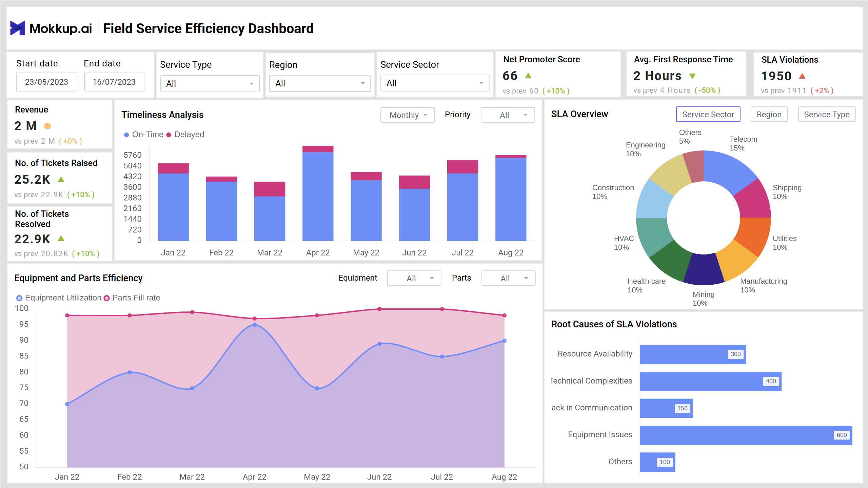Viewport: 868px width, 488px height.
Task: Click the End date field 16/07/2023
Action: click(x=114, y=82)
